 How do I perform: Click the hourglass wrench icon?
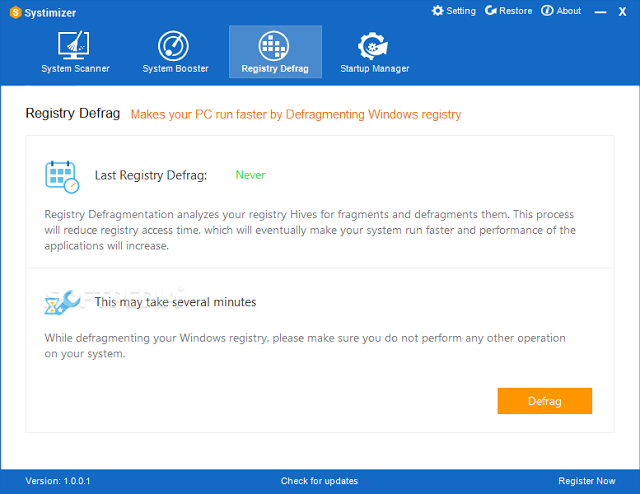[x=62, y=303]
